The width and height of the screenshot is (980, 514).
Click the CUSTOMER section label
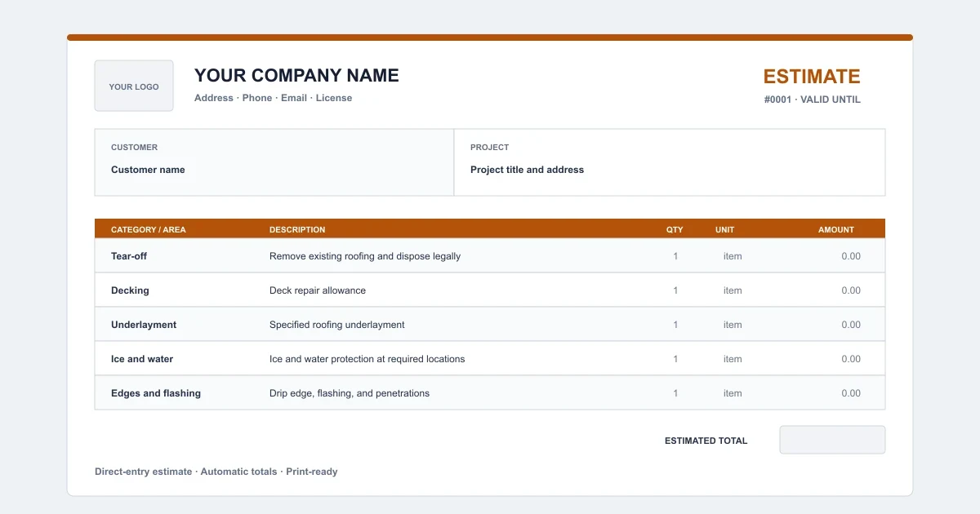tap(134, 148)
